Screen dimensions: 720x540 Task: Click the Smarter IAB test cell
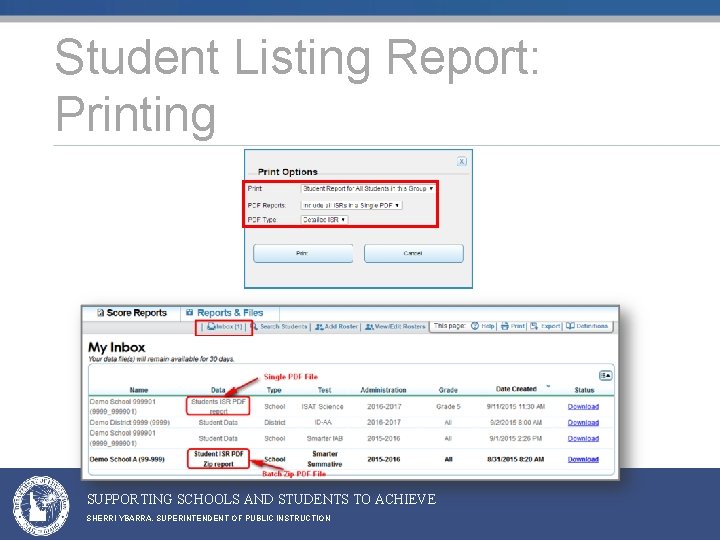(325, 439)
